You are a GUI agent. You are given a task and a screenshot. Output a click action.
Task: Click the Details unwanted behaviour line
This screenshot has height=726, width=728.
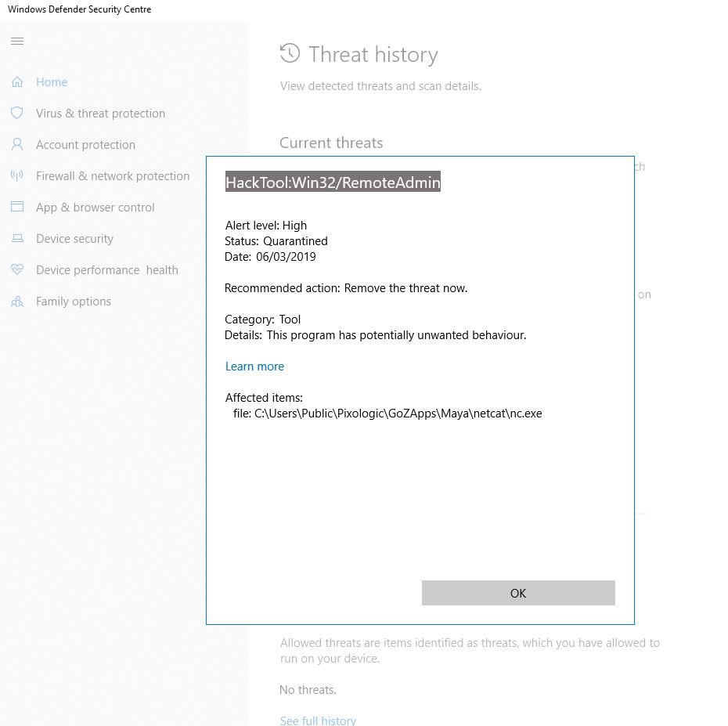point(376,335)
